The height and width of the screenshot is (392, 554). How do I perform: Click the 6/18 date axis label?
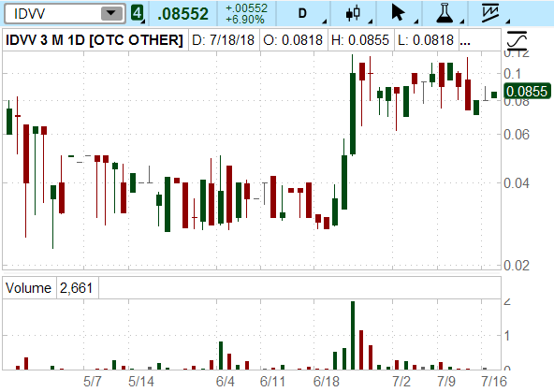tap(326, 382)
